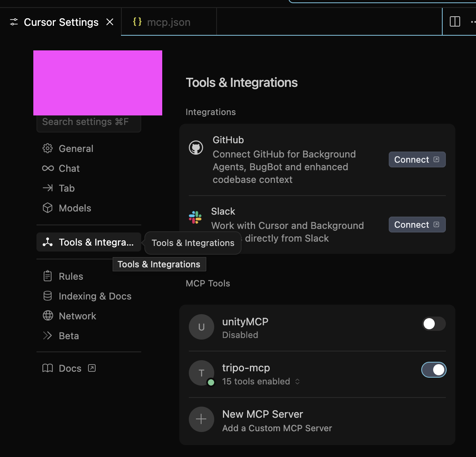
Task: Click the Tools & Integrations network icon
Action: tap(48, 242)
